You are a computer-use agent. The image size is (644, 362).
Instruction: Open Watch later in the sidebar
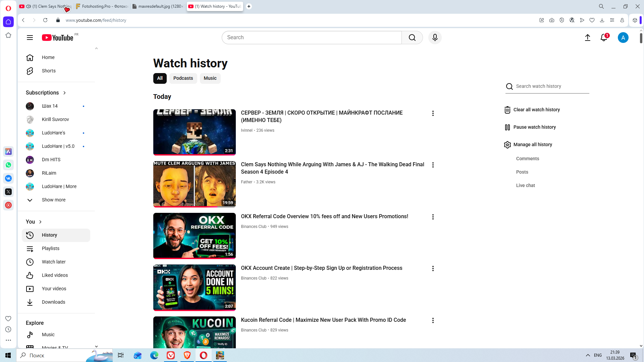pos(53,262)
